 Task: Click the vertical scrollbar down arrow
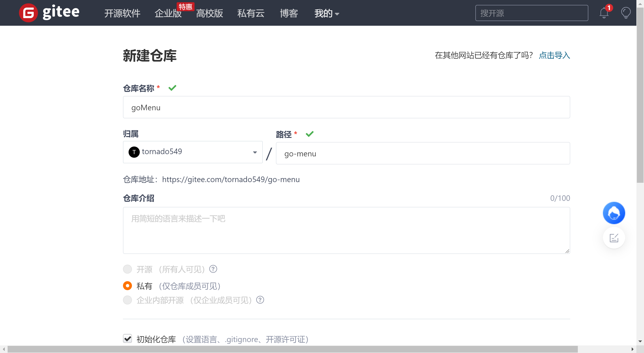coord(640,342)
